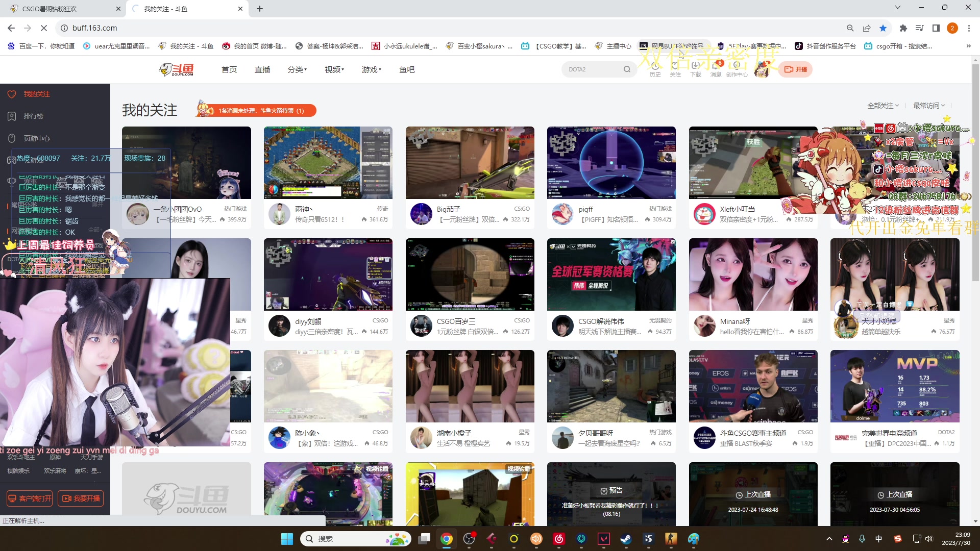
Task: Click the Douyu logo in the header
Action: 176,69
